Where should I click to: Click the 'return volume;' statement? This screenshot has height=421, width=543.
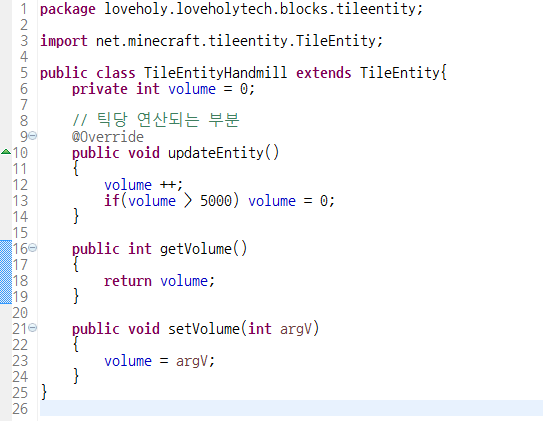[159, 281]
